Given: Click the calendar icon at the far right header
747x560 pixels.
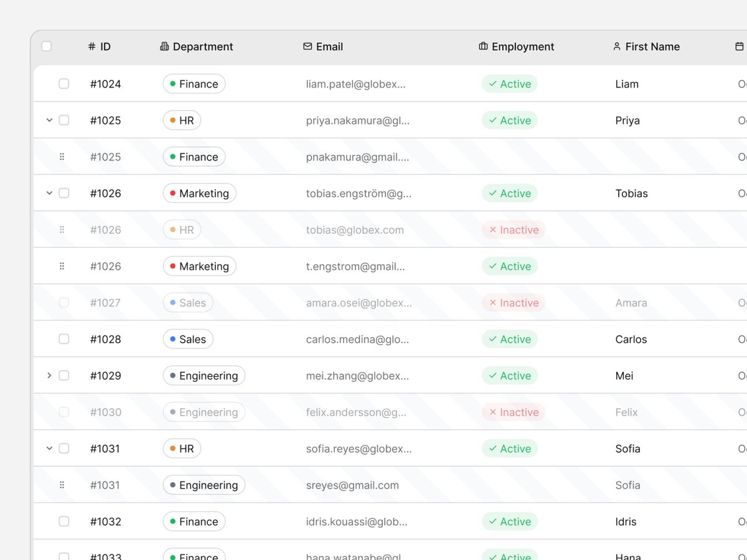Looking at the screenshot, I should point(738,46).
